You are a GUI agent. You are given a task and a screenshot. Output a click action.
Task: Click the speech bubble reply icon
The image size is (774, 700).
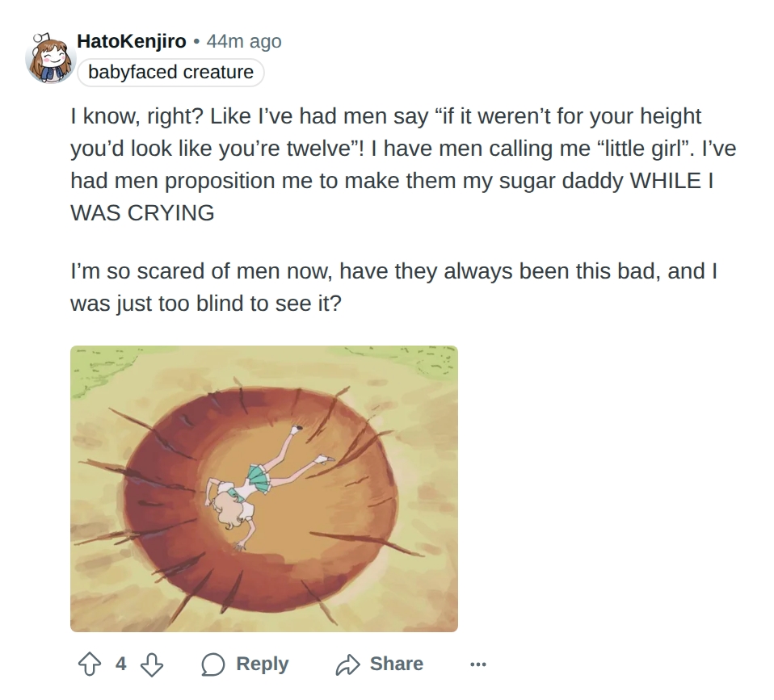[x=213, y=664]
